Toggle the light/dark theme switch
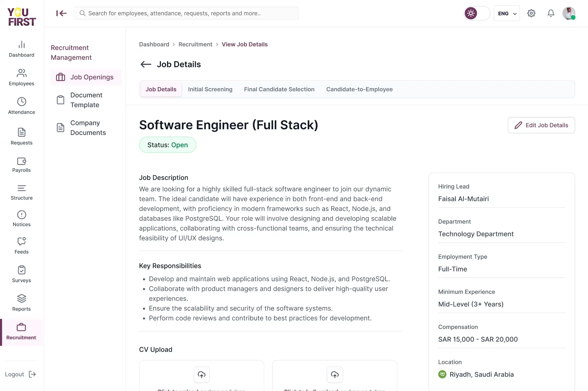588x391 pixels. [477, 13]
